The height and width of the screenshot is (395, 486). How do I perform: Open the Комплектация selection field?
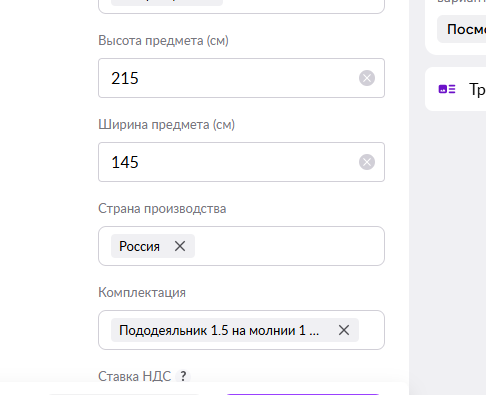(241, 330)
